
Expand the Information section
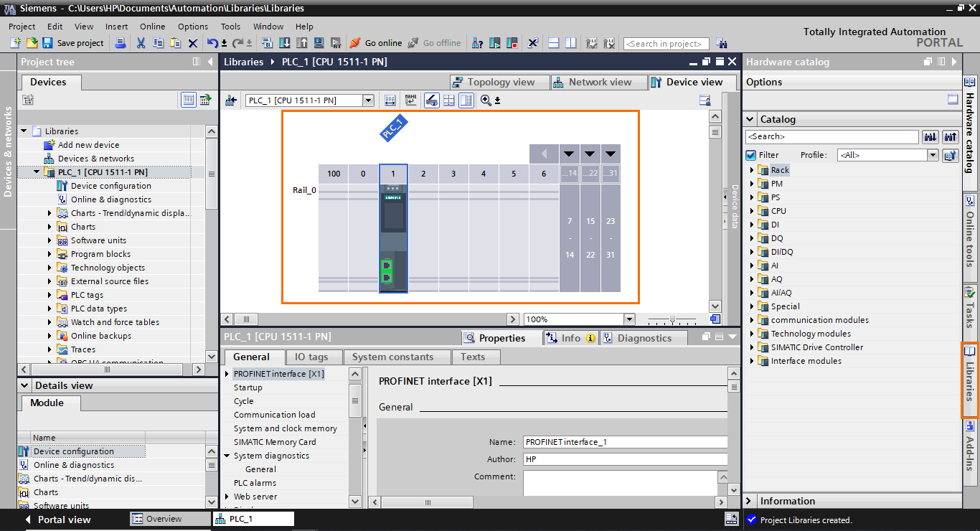(x=750, y=501)
